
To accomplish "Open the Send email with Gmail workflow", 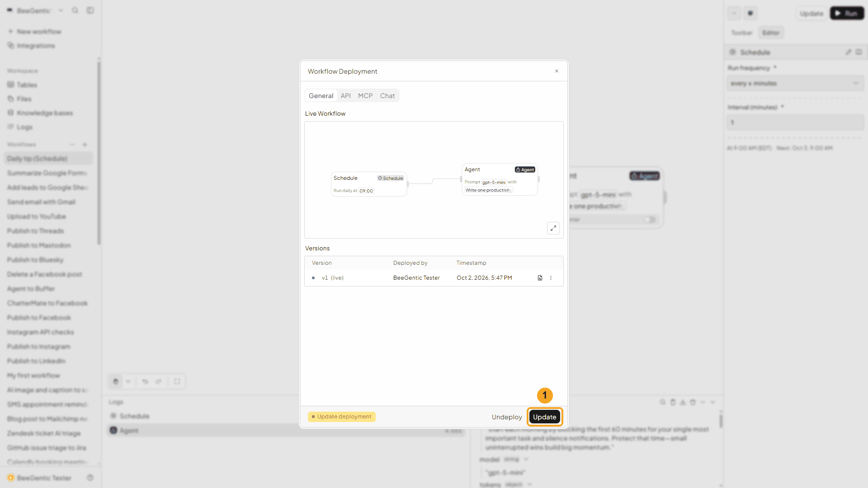I will click(x=41, y=202).
